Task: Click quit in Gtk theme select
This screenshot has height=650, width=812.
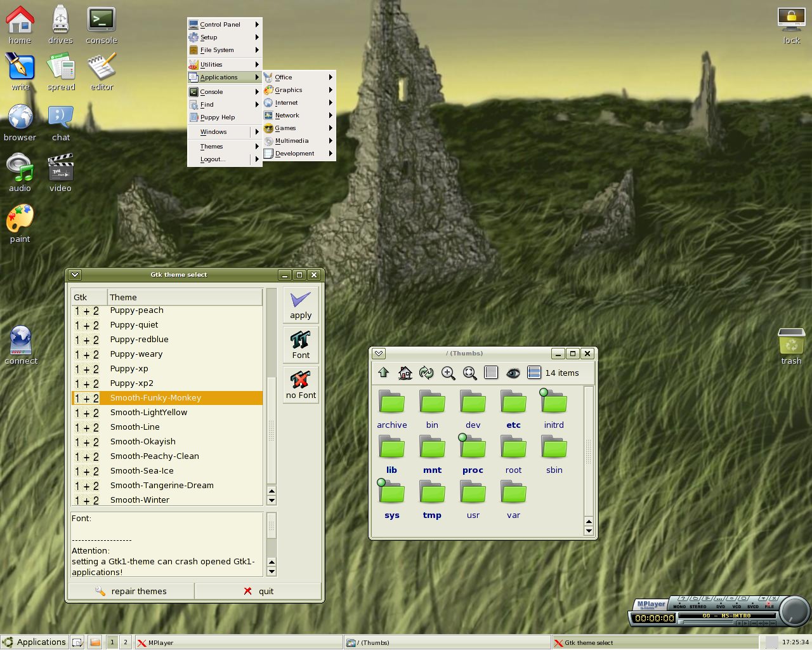Action: coord(258,591)
